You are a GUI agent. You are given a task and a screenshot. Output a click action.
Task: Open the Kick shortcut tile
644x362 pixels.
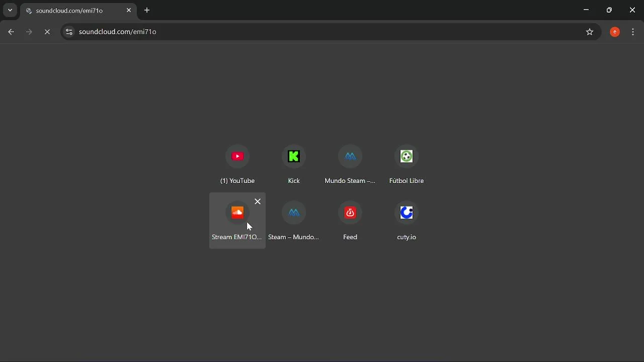(x=294, y=164)
